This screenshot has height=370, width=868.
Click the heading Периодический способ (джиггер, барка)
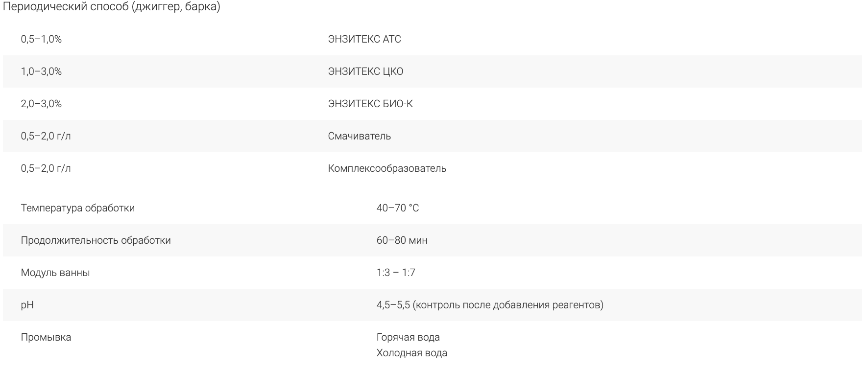[111, 7]
